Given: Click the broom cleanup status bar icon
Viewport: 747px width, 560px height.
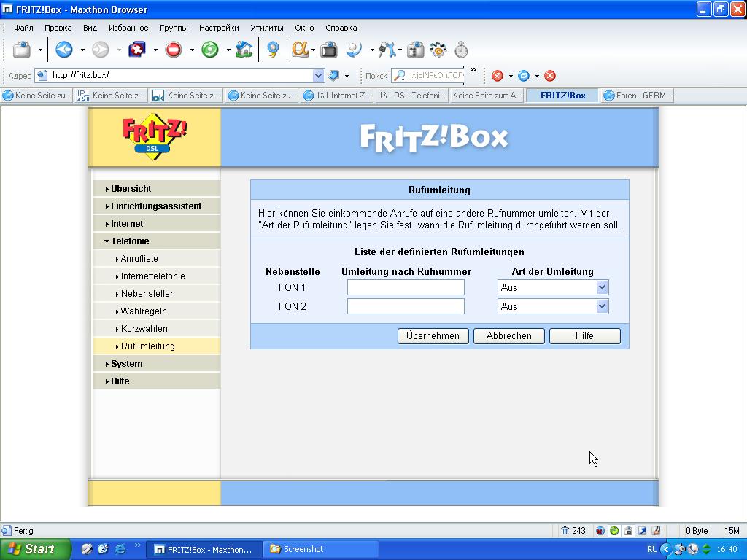Looking at the screenshot, I should tap(656, 531).
